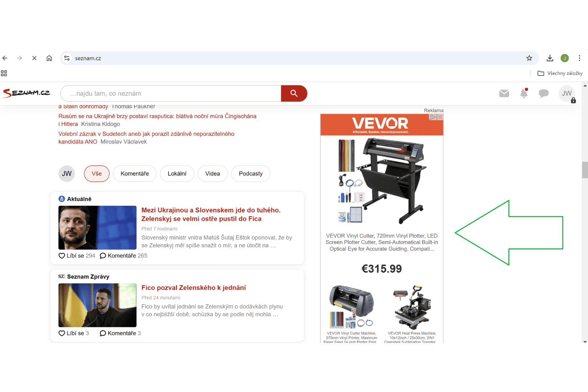Click author name Miroslav Václavek
The image size is (588, 392).
124,142
